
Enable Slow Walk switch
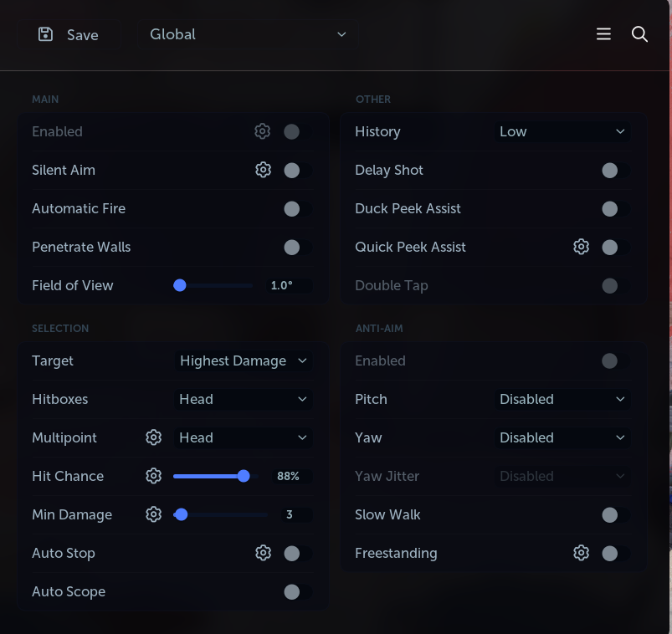coord(616,514)
